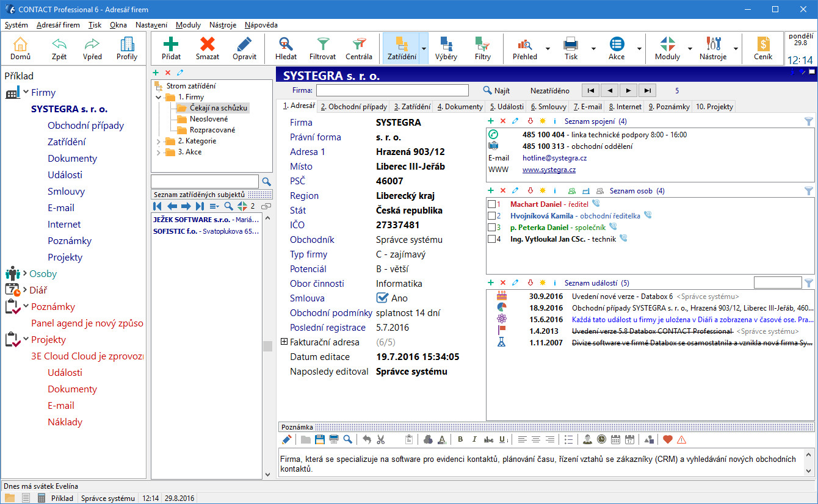818x504 pixels.
Task: Open Smlouvy in the left panel
Action: pyautogui.click(x=66, y=191)
